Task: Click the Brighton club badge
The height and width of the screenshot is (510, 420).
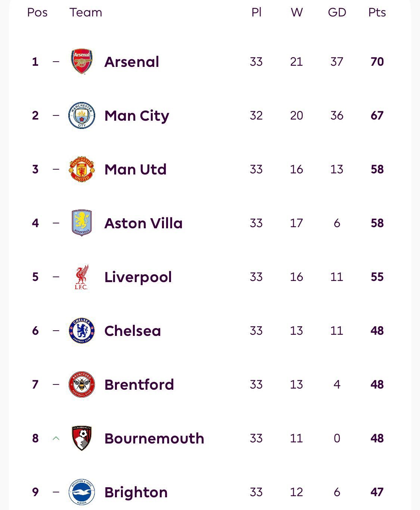Action: coord(82,492)
